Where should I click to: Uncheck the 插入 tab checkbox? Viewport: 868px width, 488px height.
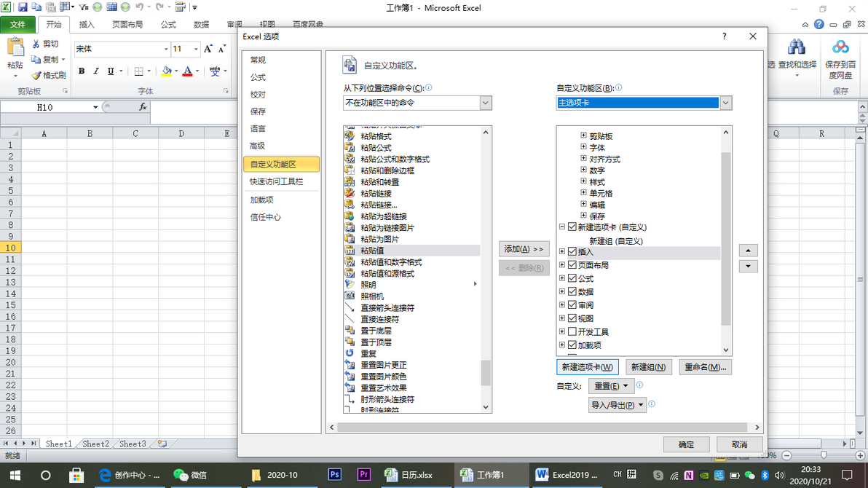[x=572, y=252]
